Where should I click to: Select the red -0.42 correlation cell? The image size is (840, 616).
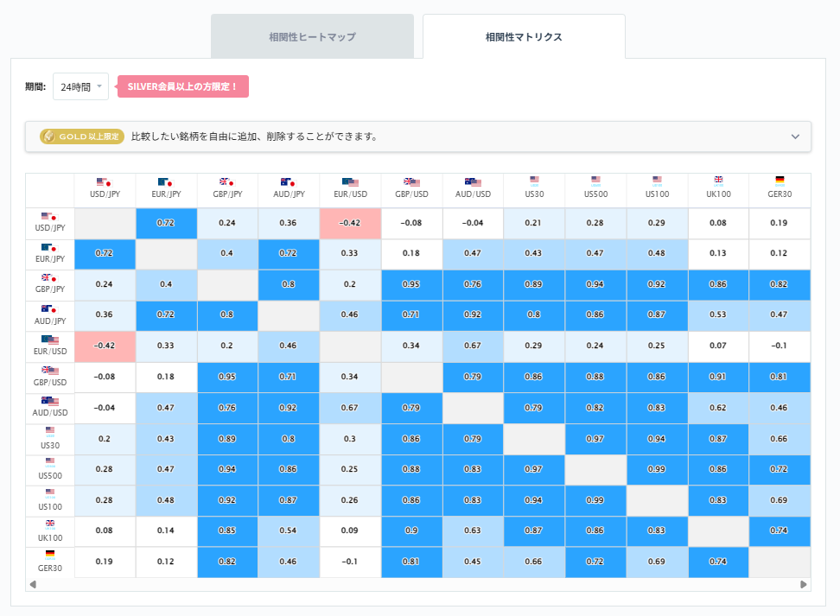pyautogui.click(x=350, y=223)
